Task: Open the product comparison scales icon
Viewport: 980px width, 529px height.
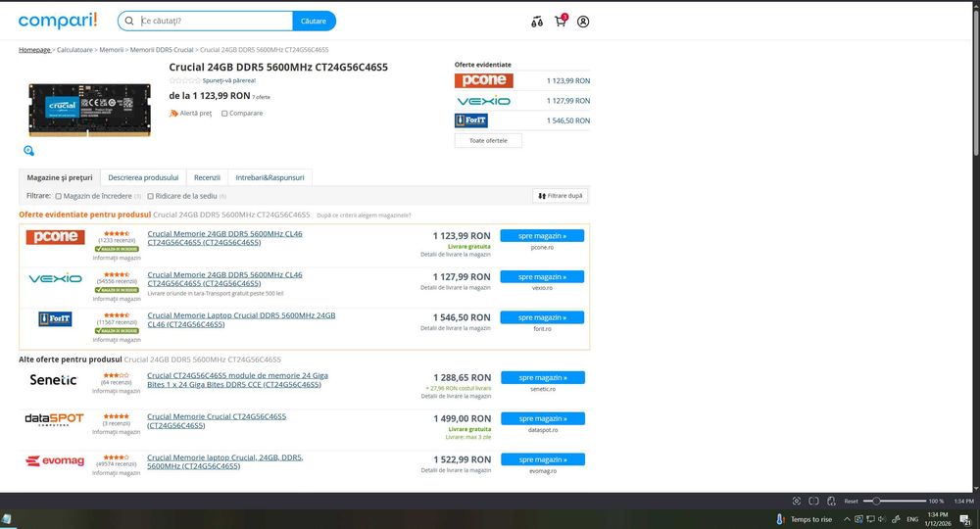Action: click(537, 22)
